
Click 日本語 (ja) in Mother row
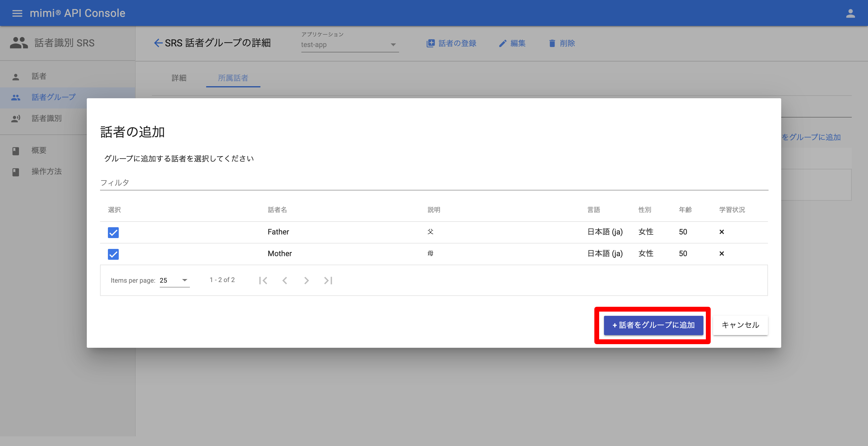click(605, 253)
